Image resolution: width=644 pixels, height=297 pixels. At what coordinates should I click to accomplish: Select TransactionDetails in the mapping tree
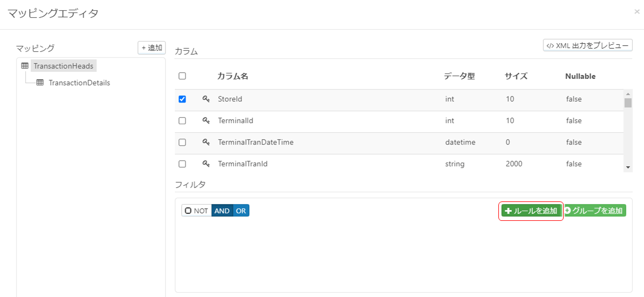point(79,83)
